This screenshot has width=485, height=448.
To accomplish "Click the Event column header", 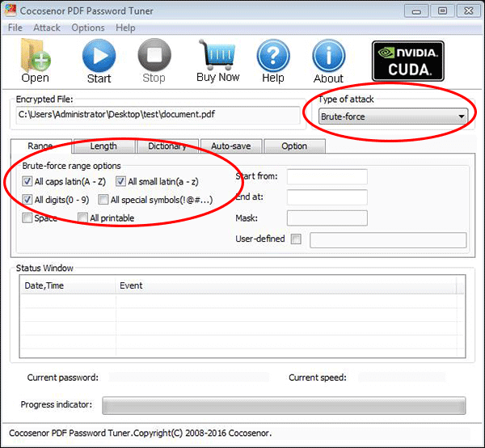I will 286,285.
